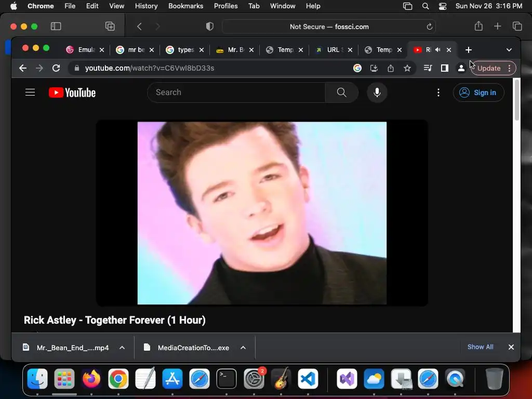Screen dimensions: 532x399
Task: Bookmark this page with the star
Action: point(407,68)
